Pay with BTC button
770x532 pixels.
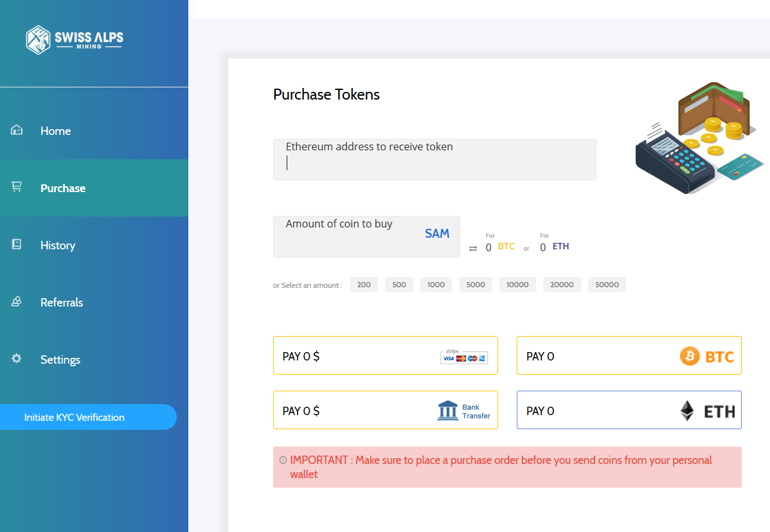pyautogui.click(x=629, y=355)
